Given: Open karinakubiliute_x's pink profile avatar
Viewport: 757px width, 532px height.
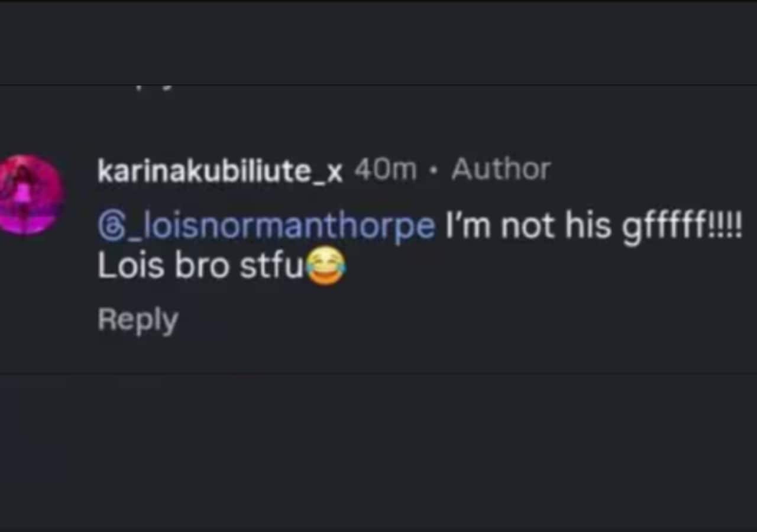Looking at the screenshot, I should coord(31,195).
